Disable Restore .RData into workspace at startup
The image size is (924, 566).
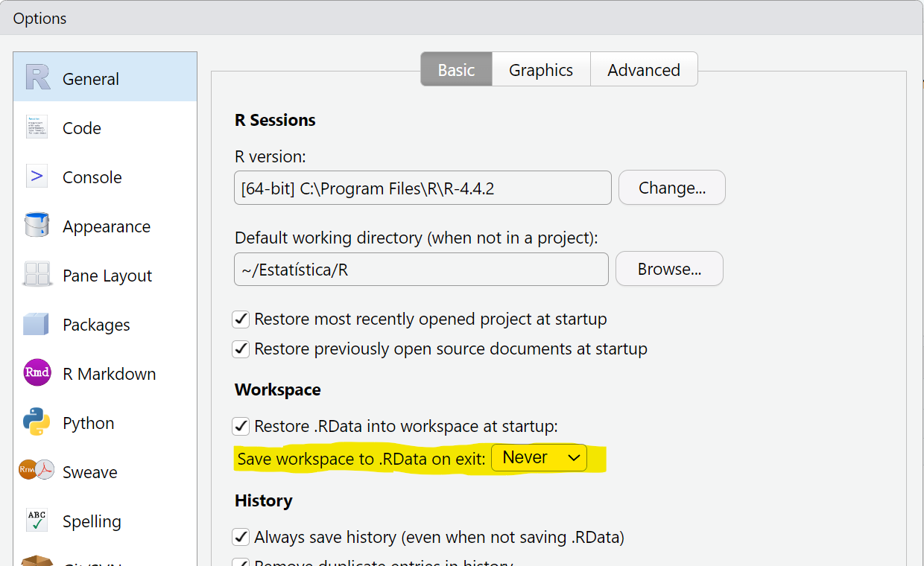(241, 426)
